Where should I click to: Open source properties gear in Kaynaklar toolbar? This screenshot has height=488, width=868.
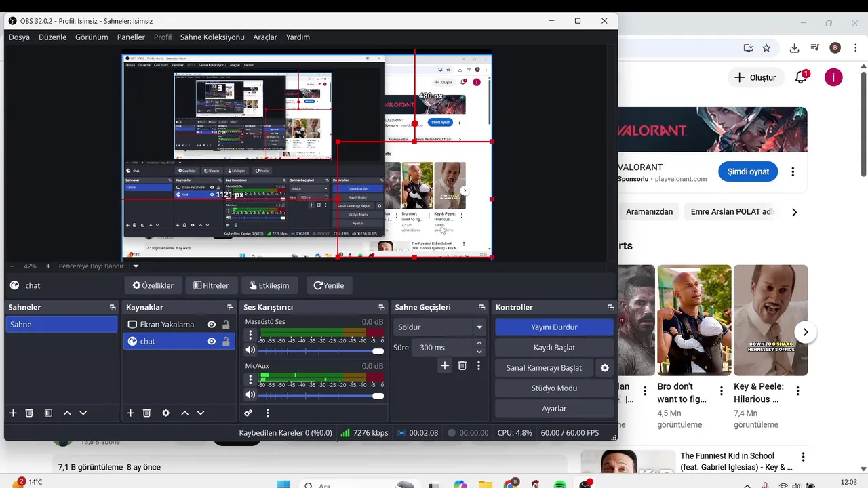(165, 413)
